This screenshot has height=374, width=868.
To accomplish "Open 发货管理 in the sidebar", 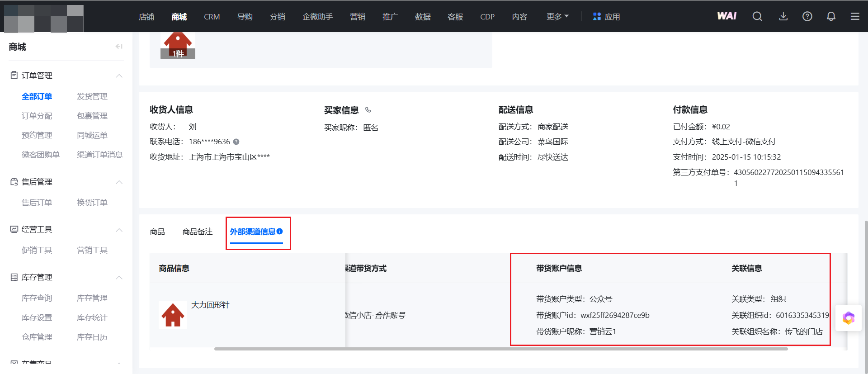I will tap(92, 96).
